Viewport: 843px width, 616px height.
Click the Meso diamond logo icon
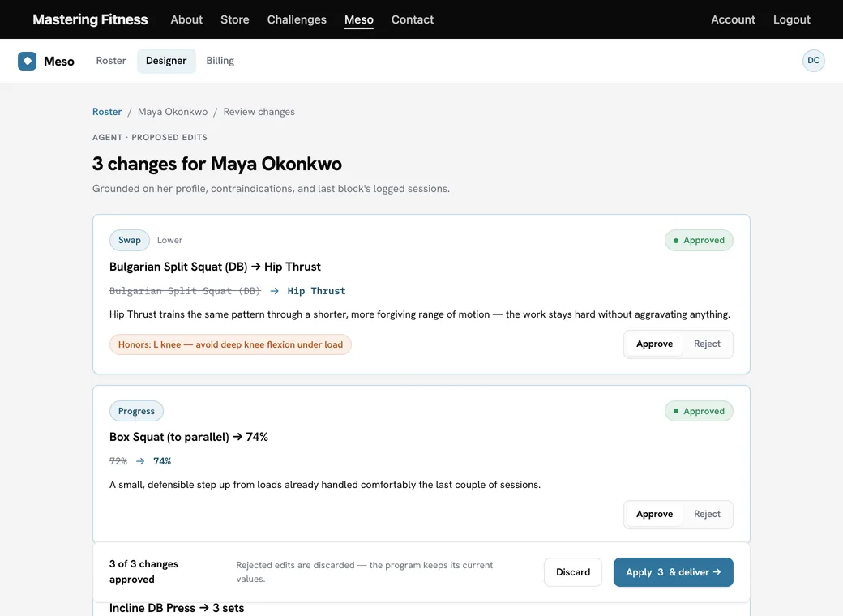point(27,61)
